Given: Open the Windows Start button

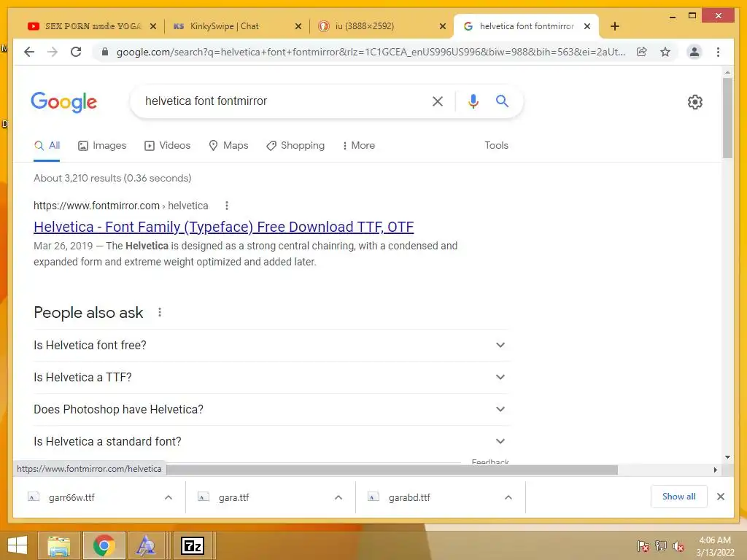Looking at the screenshot, I should [18, 545].
